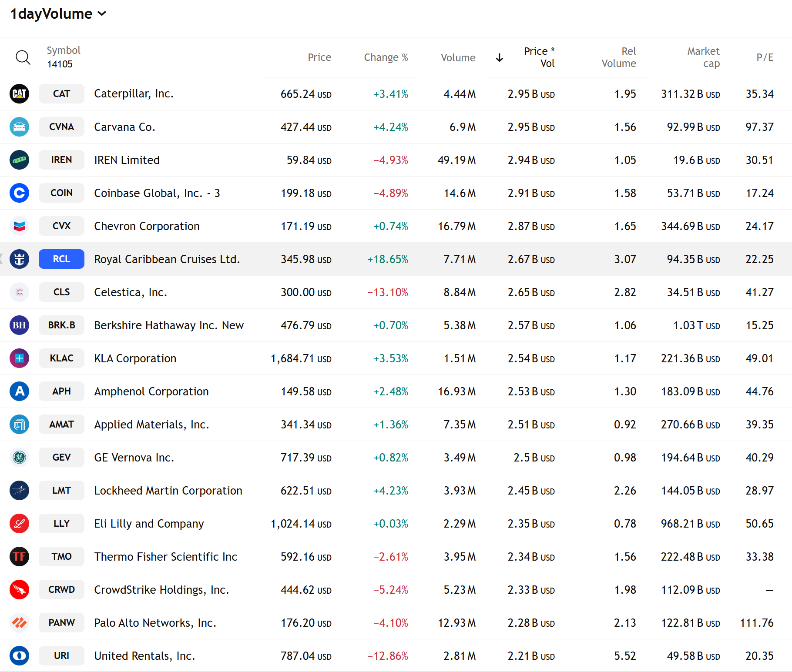Click the Lockheed Martin Corporation name
This screenshot has width=792, height=672.
pos(168,491)
